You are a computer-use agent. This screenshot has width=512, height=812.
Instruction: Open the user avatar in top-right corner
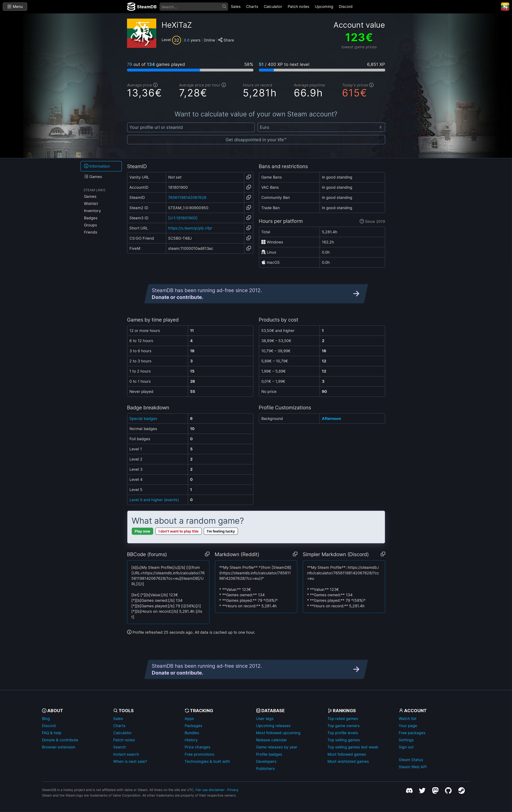(x=505, y=6)
